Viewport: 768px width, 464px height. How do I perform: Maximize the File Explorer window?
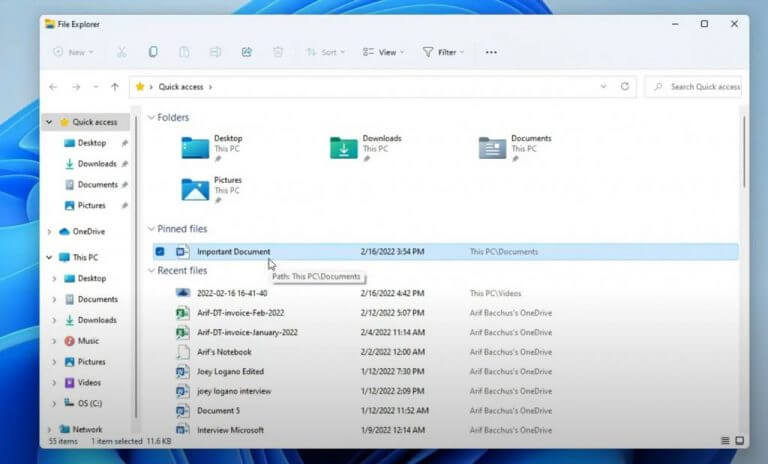tap(704, 24)
